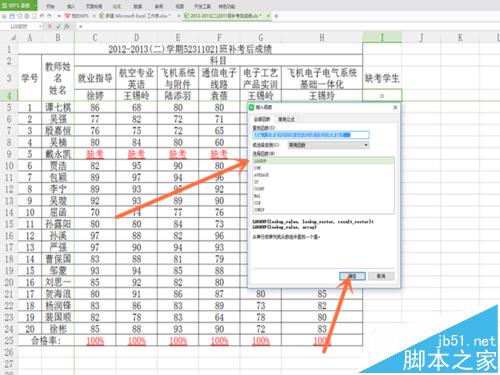
Task: Click the 缺考学生 header cell
Action: [x=382, y=78]
